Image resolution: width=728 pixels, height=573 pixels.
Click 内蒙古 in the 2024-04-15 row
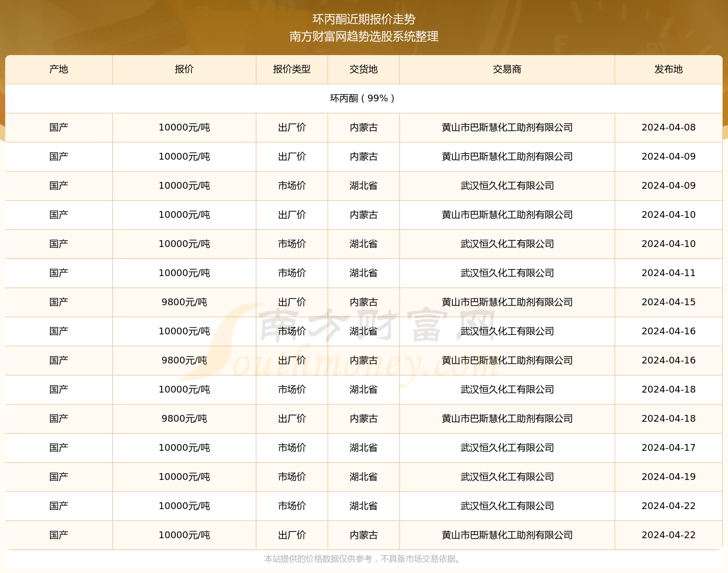[x=363, y=302]
